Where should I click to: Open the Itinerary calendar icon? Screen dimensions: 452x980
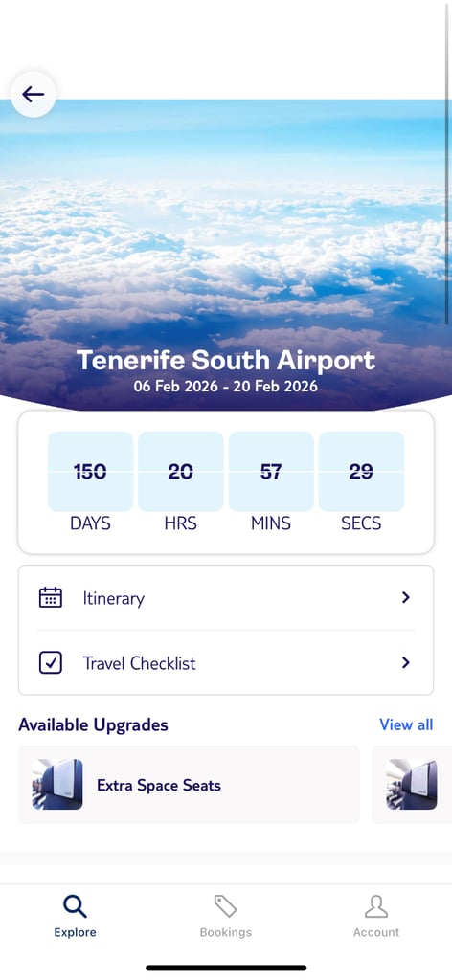(51, 597)
